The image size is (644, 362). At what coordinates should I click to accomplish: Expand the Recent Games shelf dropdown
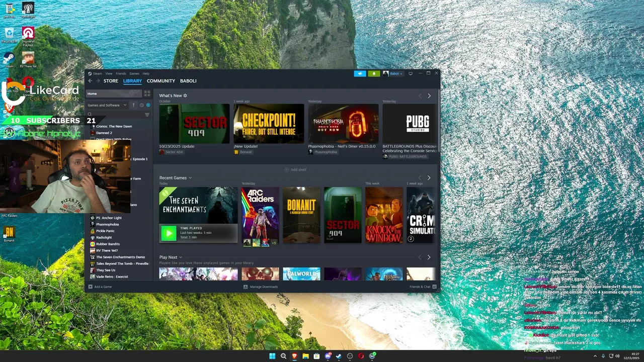[x=190, y=178]
